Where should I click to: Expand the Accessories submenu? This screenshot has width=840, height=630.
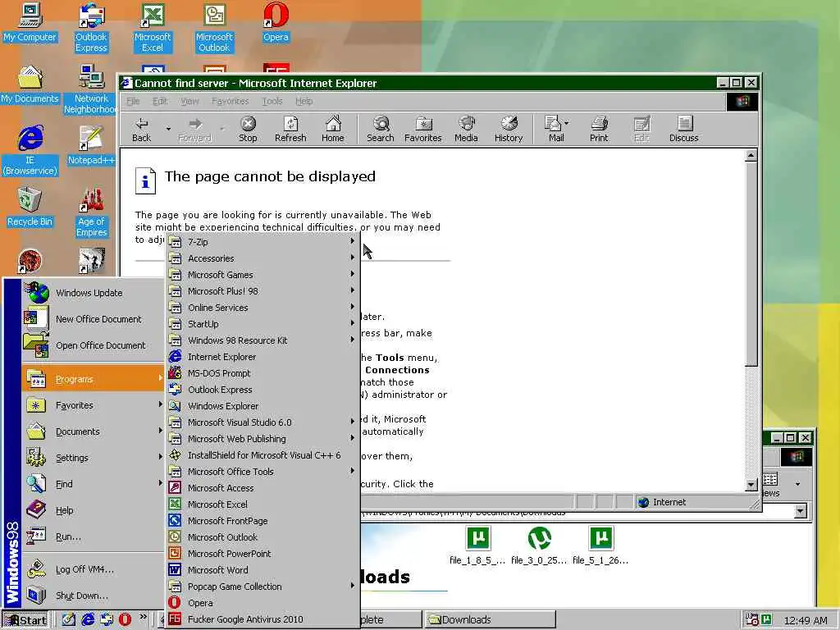click(262, 258)
